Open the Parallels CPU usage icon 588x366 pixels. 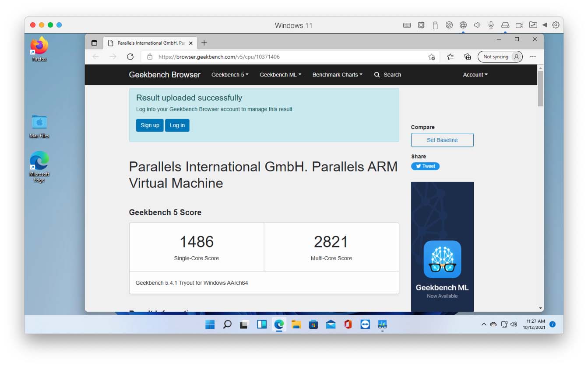(421, 25)
